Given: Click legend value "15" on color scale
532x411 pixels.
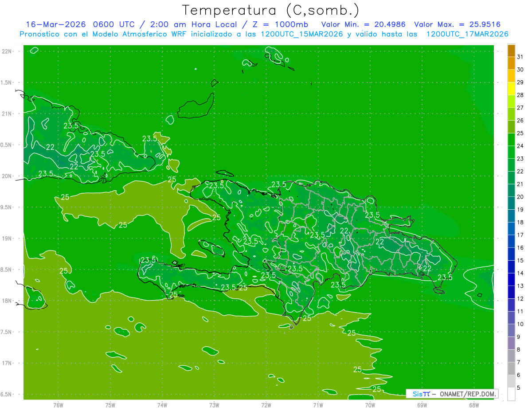Looking at the screenshot, I should pos(520,260).
